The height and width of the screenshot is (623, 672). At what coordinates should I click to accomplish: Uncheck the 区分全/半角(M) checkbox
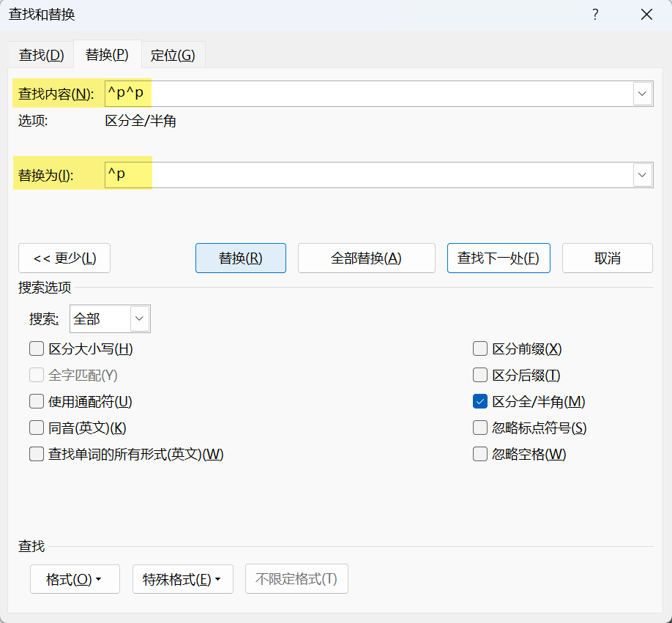point(480,401)
